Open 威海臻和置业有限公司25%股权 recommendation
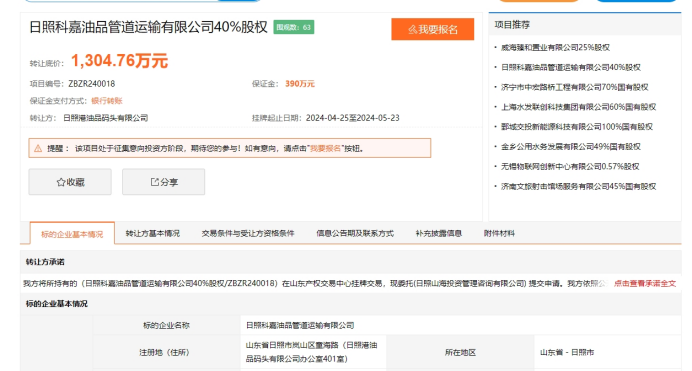Image resolution: width=692 pixels, height=371 pixels. pos(555,47)
